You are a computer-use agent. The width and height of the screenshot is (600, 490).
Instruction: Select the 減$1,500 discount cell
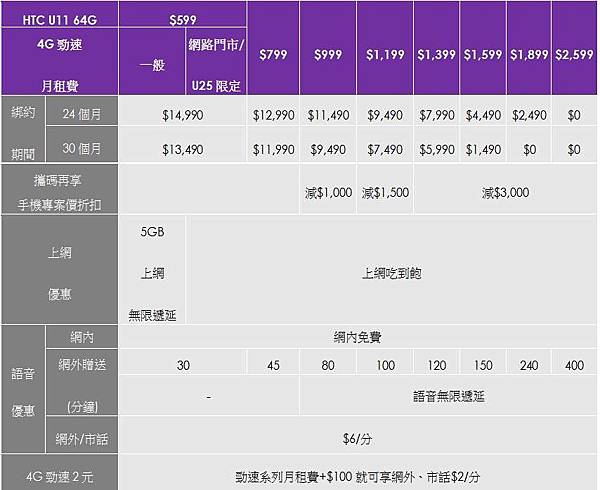tap(385, 189)
